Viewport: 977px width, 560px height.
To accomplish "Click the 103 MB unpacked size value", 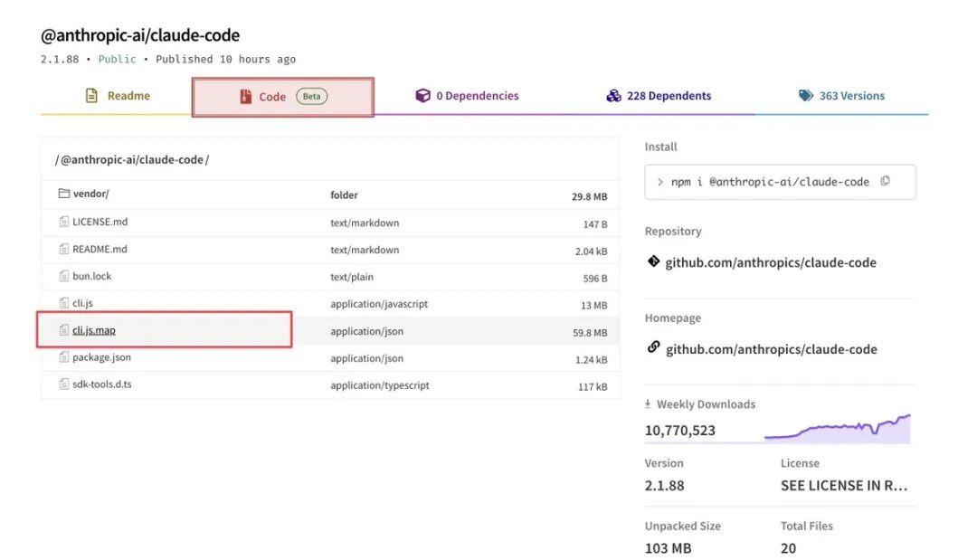I will [x=668, y=549].
